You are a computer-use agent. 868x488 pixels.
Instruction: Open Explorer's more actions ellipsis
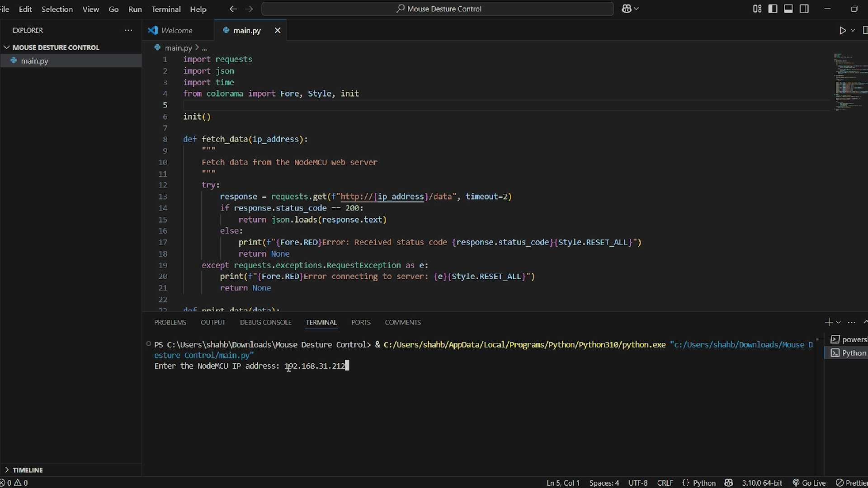pyautogui.click(x=128, y=30)
